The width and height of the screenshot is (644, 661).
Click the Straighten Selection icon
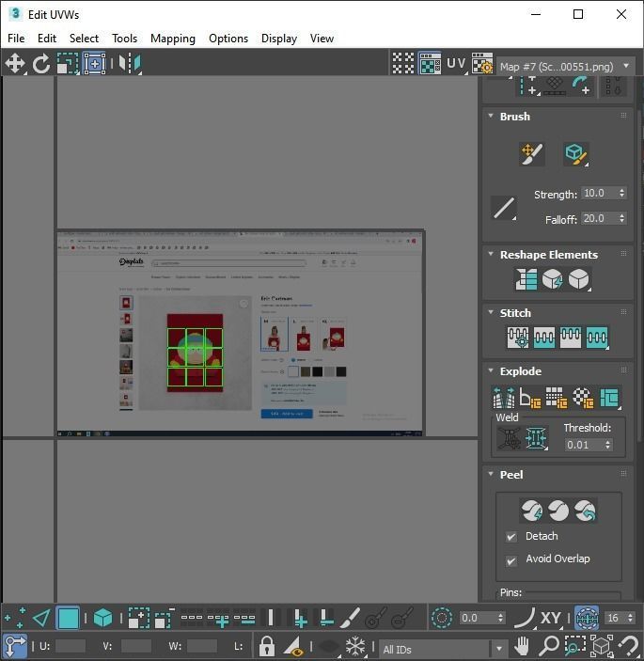[x=526, y=279]
